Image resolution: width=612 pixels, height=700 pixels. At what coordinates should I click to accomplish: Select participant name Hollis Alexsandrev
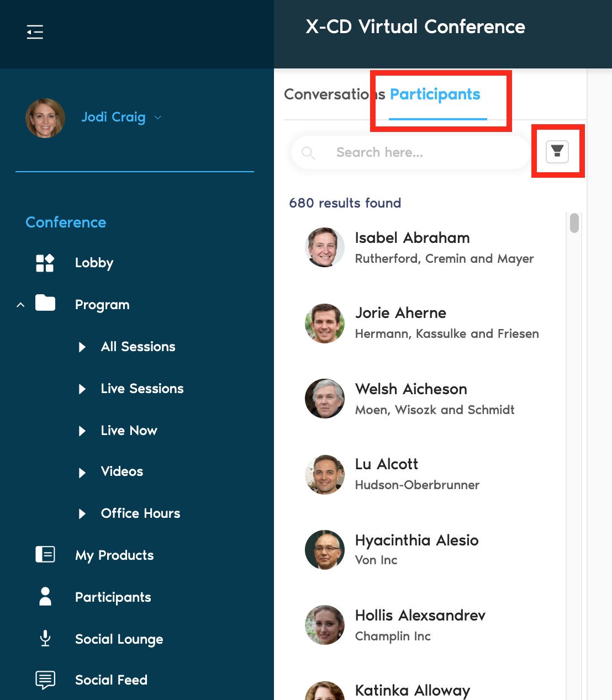tap(420, 616)
